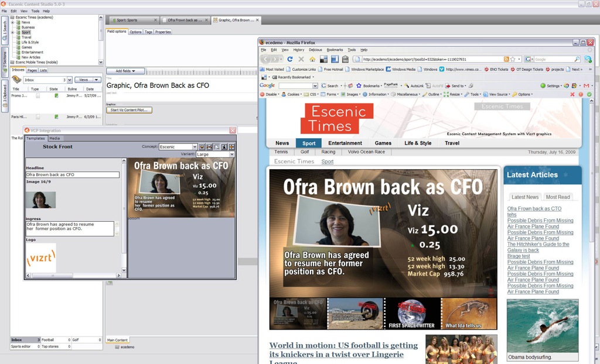This screenshot has width=600, height=364.
Task: Close the Sport: Sports tab
Action: coord(155,20)
